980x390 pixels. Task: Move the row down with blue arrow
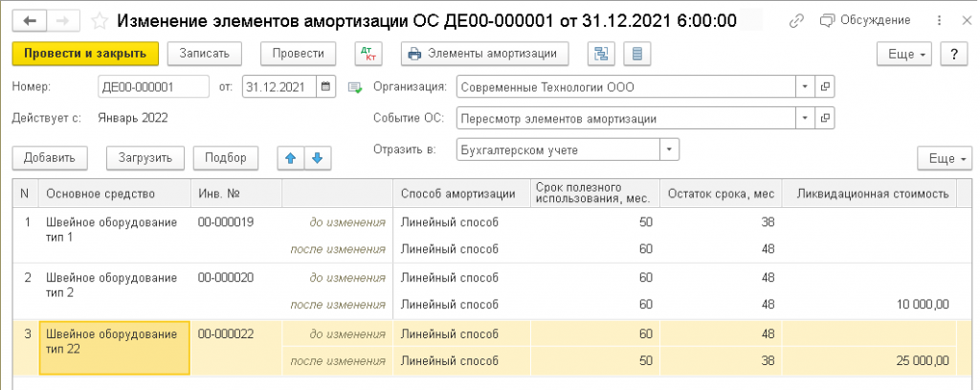coord(317,157)
